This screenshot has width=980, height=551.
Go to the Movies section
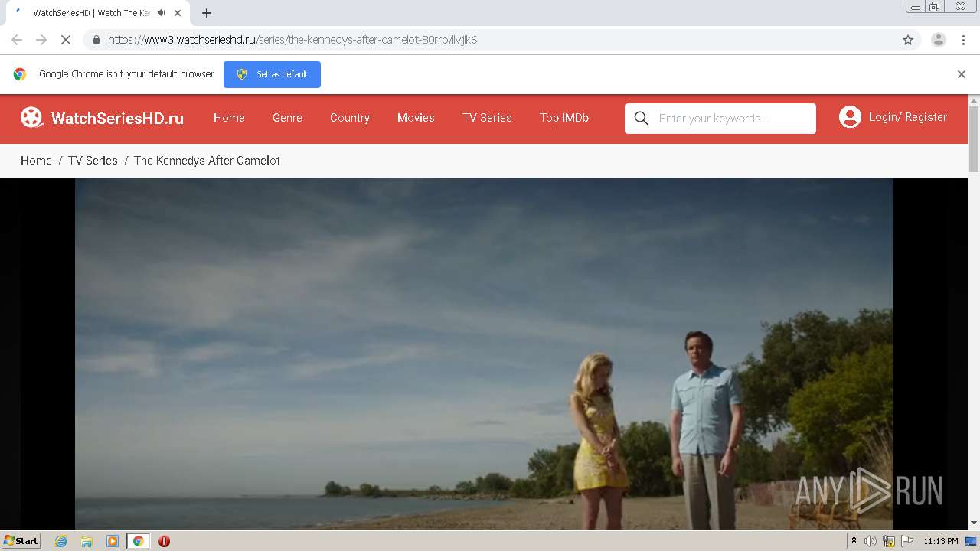(416, 118)
